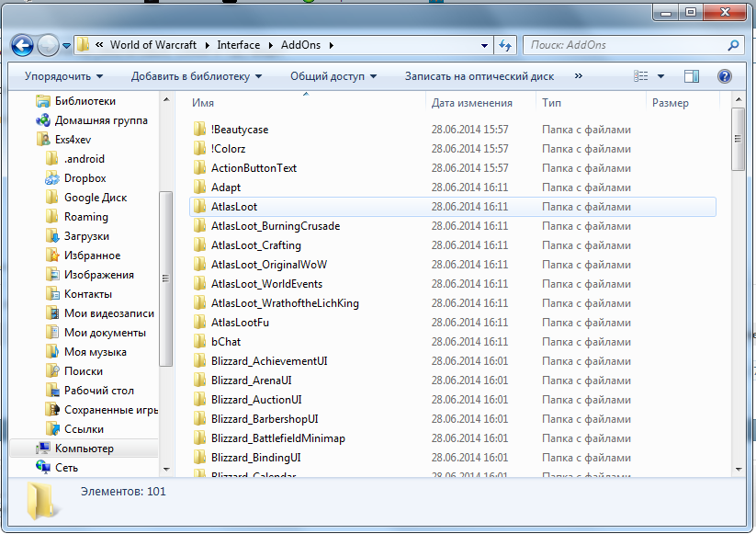Toggle the preview pane
The width and height of the screenshot is (756, 534).
[692, 76]
